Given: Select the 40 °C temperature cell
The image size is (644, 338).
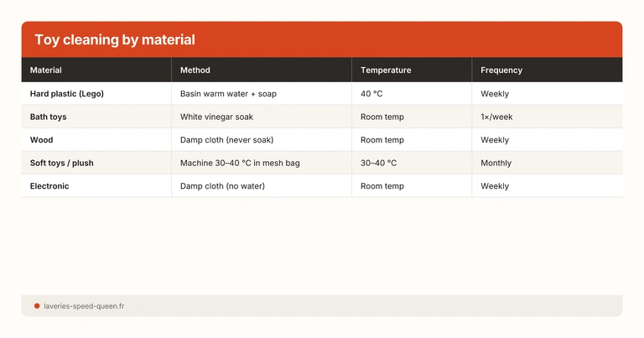Looking at the screenshot, I should pos(371,94).
